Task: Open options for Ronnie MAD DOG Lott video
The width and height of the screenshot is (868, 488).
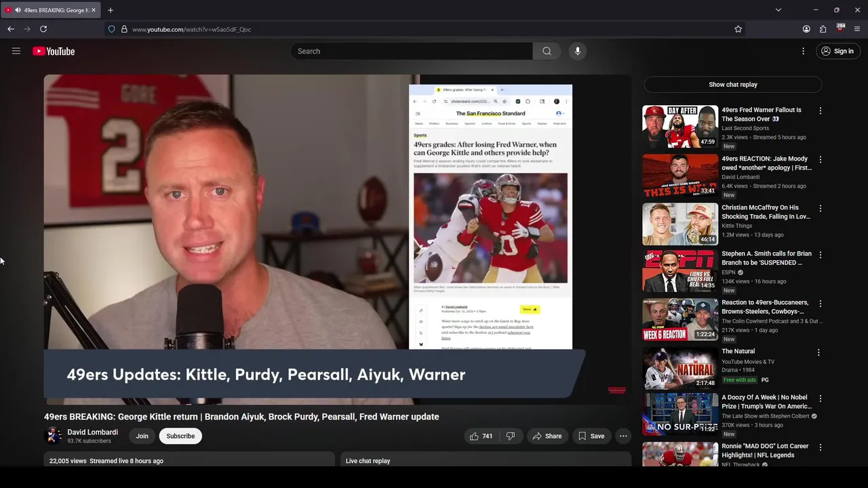Action: (820, 447)
